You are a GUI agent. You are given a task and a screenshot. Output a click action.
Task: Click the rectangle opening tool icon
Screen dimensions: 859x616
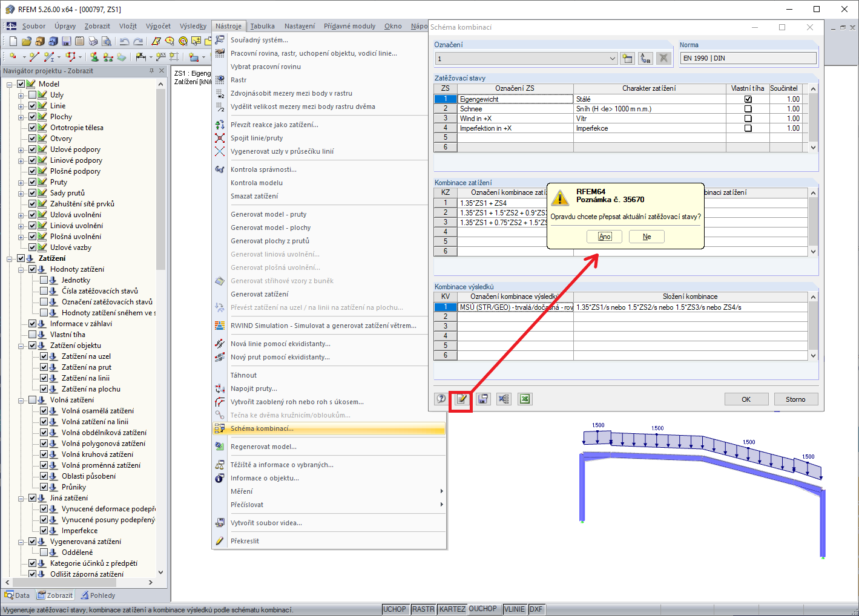tap(174, 57)
